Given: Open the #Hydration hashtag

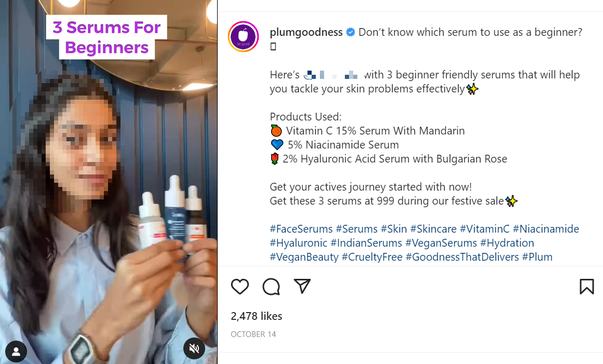Looking at the screenshot, I should (x=507, y=243).
